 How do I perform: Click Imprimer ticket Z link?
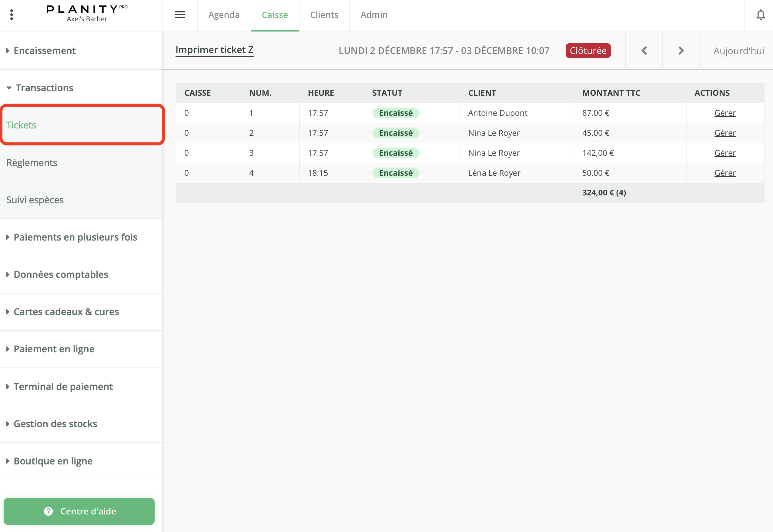click(214, 50)
